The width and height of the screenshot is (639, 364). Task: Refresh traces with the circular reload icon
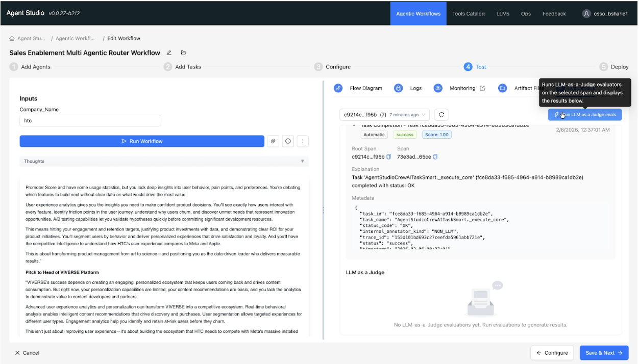tap(441, 115)
